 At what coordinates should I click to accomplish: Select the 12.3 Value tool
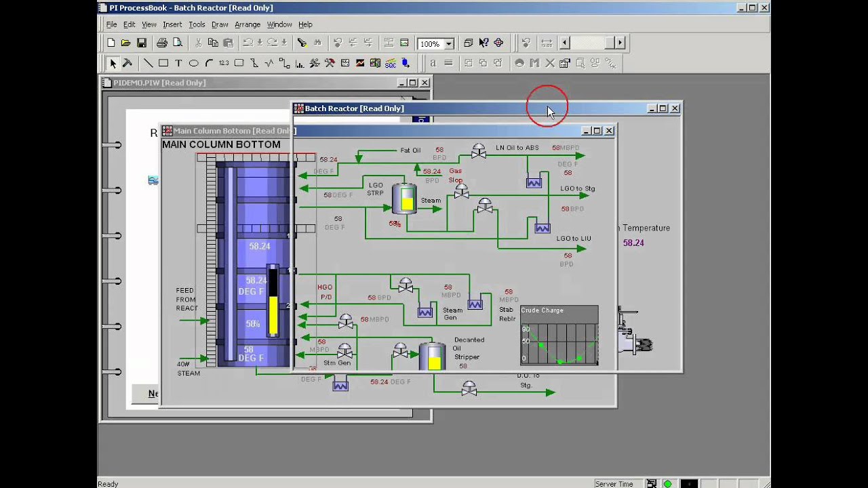click(x=224, y=63)
